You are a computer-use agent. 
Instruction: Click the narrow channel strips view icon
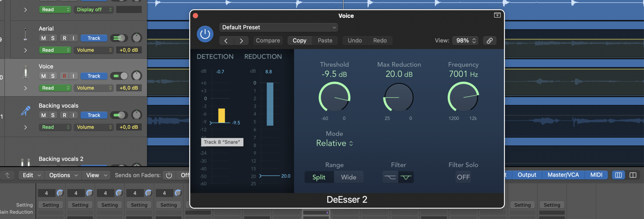click(x=618, y=175)
